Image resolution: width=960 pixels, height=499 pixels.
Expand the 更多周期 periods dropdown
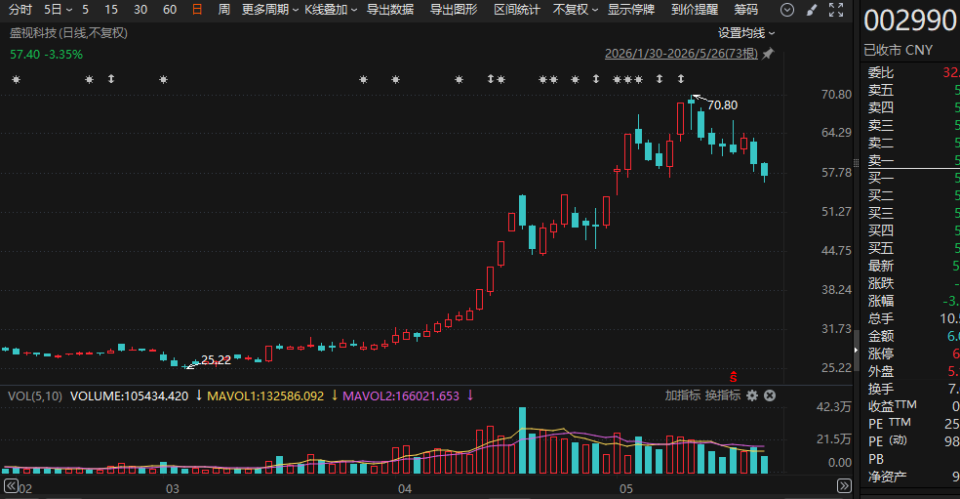coord(270,10)
